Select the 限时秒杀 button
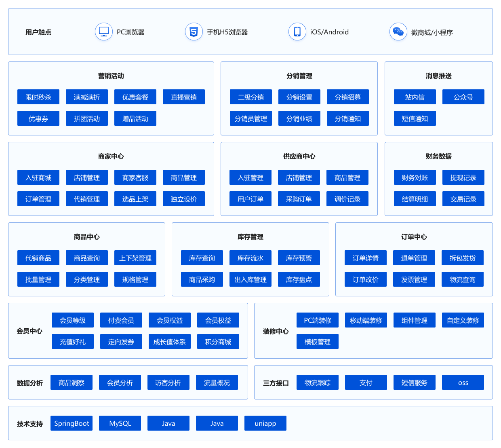 point(38,97)
